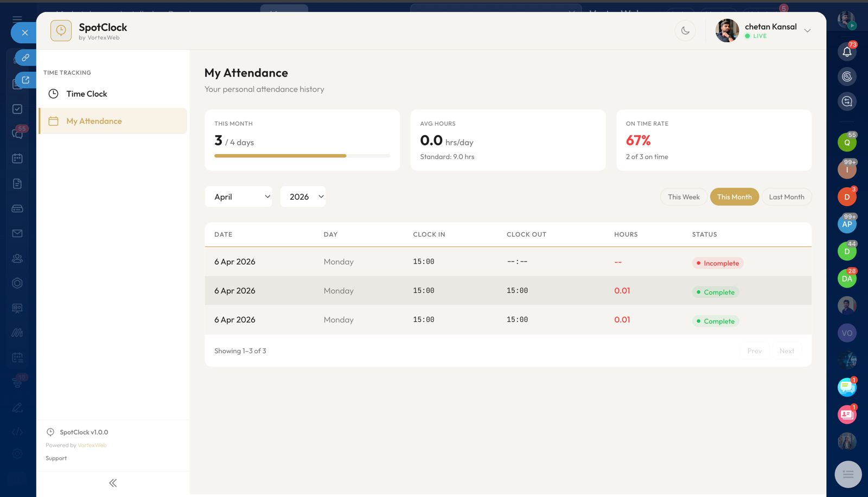Click the Next pagination button
Viewport: 868px width, 497px height.
click(787, 351)
